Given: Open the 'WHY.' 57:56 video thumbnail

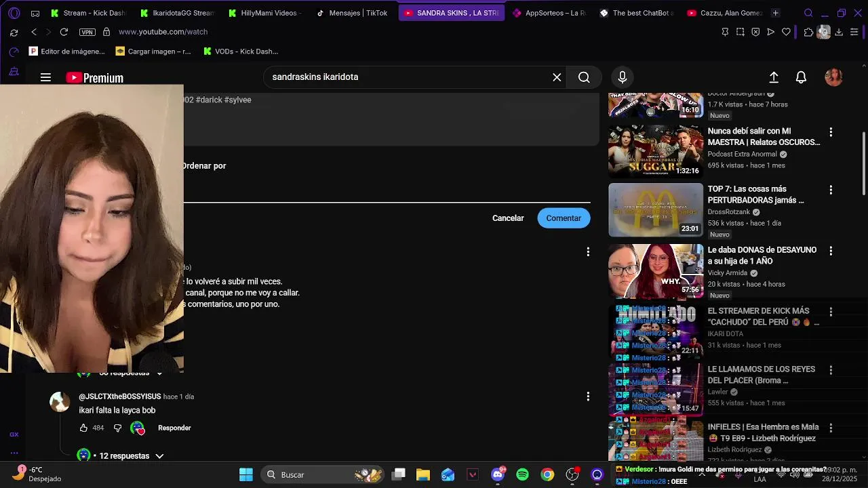Looking at the screenshot, I should coord(656,270).
